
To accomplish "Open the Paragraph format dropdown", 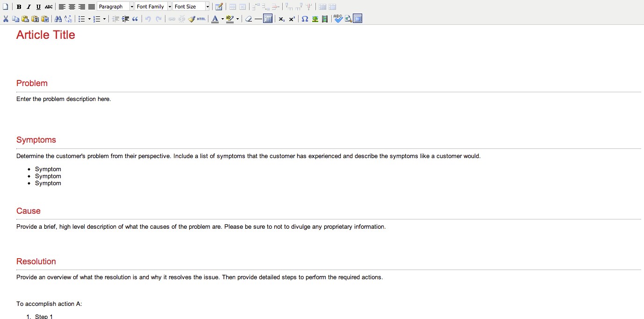I will (115, 7).
